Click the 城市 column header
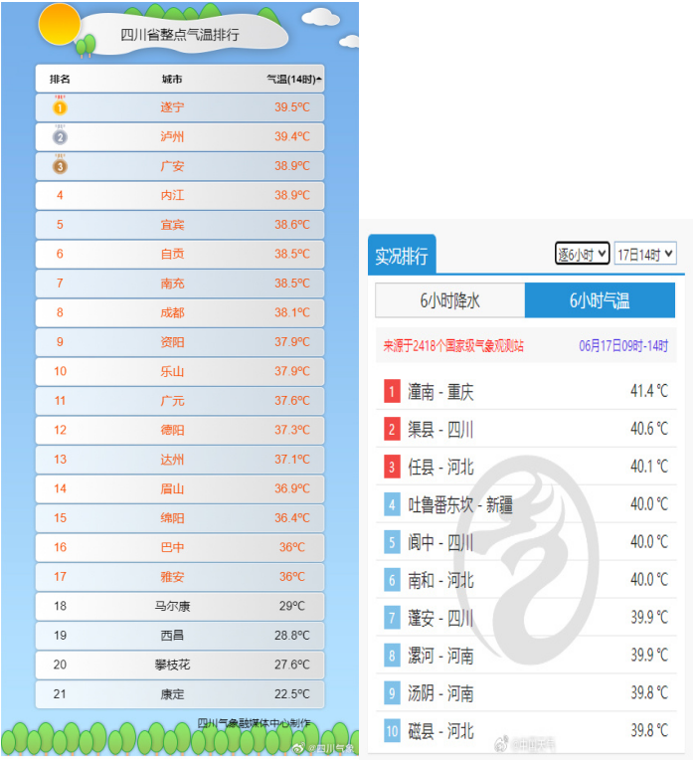This screenshot has width=700, height=762. pos(172,79)
